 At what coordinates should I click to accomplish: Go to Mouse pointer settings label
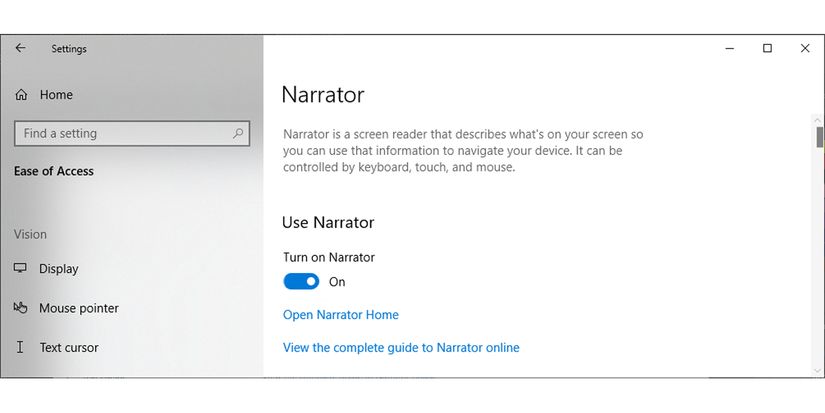tap(79, 308)
